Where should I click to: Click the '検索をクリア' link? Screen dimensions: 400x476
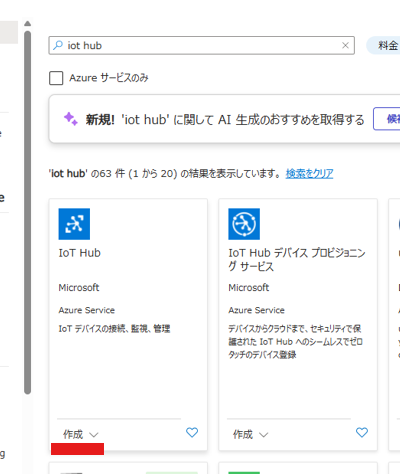tap(309, 173)
